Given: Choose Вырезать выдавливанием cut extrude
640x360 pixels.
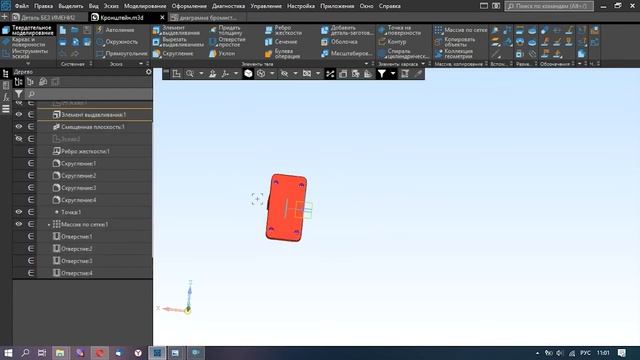Looking at the screenshot, I should [178, 42].
